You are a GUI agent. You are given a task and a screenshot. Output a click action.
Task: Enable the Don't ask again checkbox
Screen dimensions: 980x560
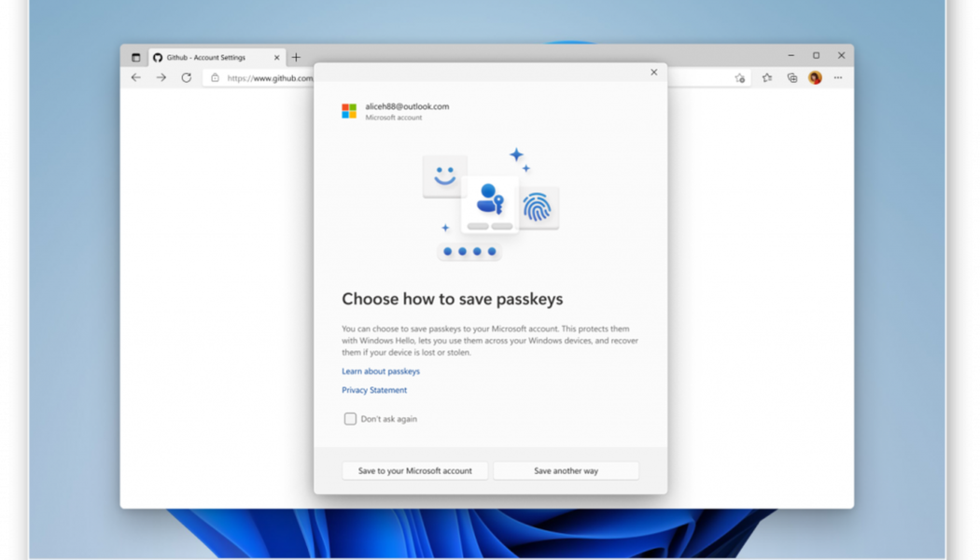click(x=350, y=419)
